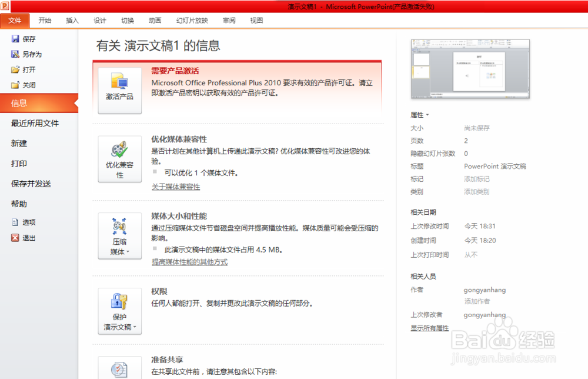This screenshot has height=379, width=588.
Task: Click the 相关日期 section label
Action: 423,212
